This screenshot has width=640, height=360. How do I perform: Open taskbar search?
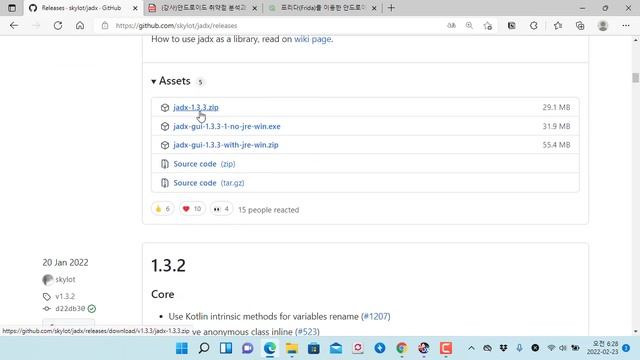coord(204,348)
